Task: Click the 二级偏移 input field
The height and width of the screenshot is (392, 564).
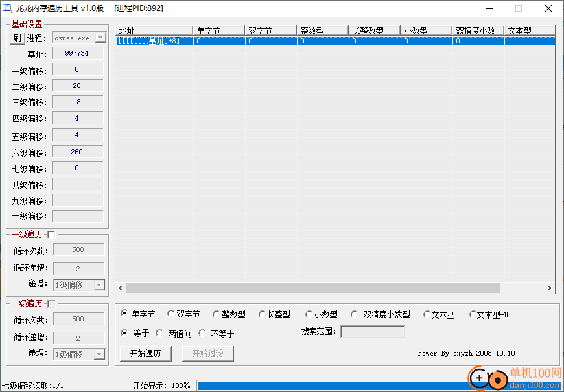Action: pyautogui.click(x=77, y=86)
